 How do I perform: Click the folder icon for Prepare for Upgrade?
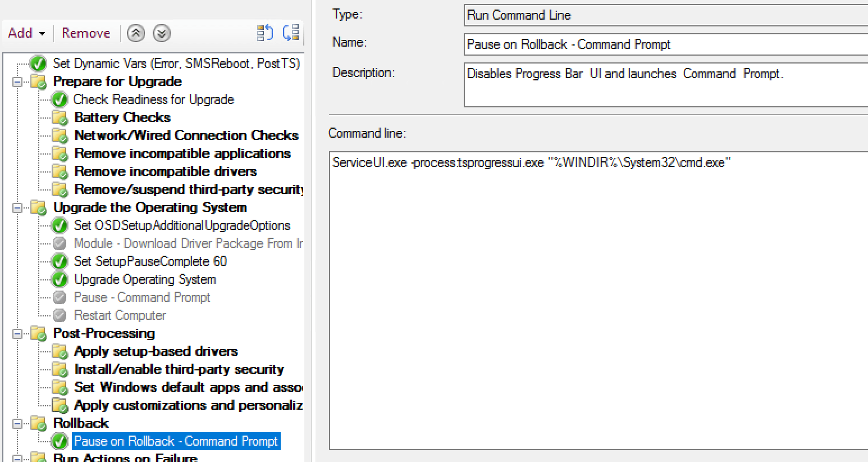[x=38, y=82]
